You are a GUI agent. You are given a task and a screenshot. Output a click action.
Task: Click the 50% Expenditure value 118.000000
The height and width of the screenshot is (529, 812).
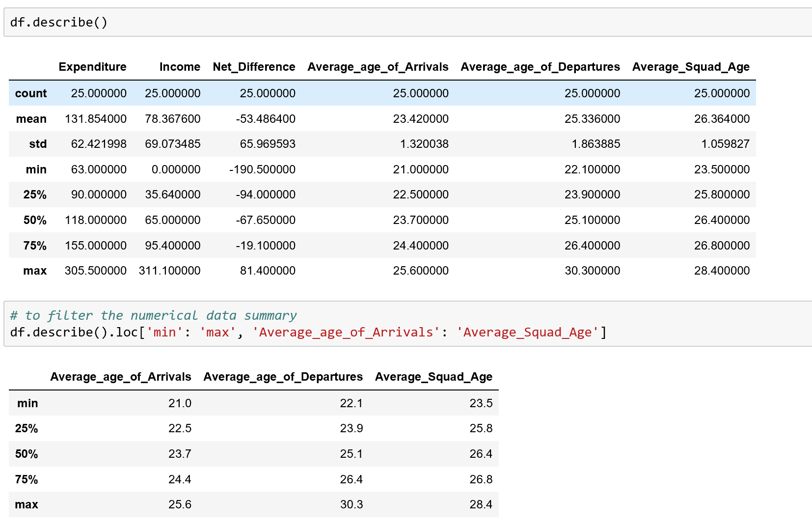click(x=96, y=220)
